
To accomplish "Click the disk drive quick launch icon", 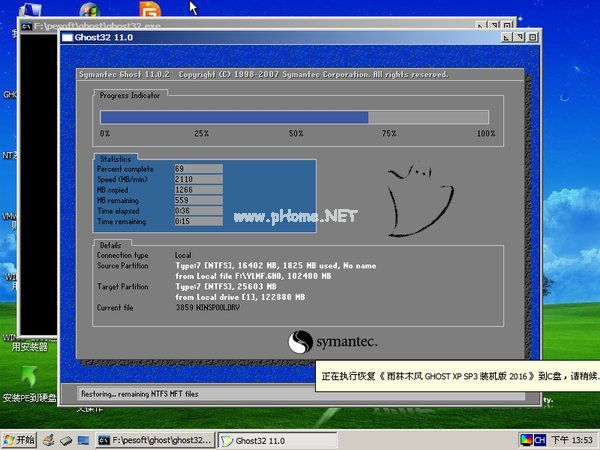I will (x=66, y=441).
